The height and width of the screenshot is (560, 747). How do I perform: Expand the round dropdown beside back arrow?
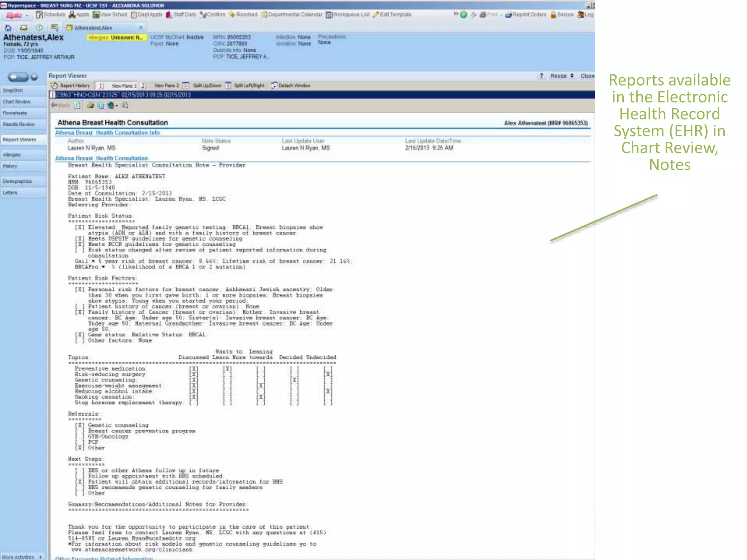(x=34, y=77)
